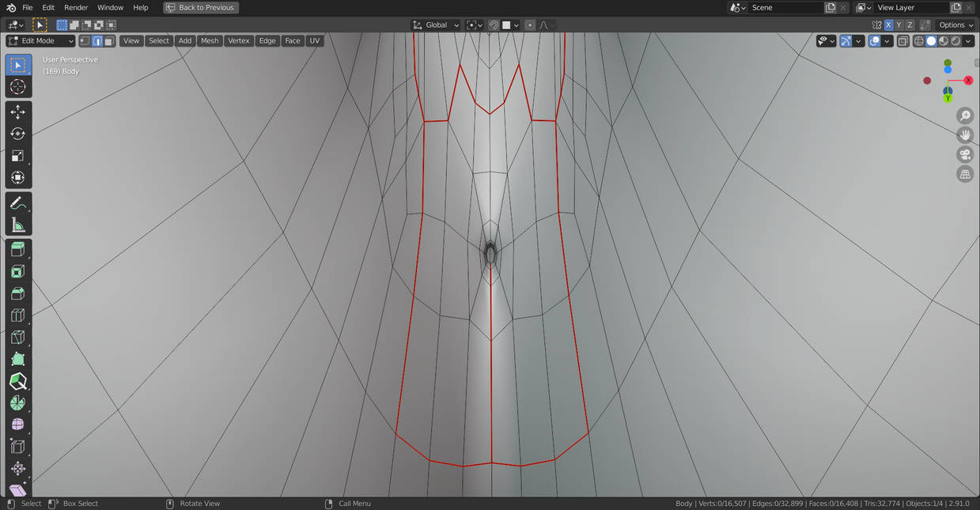The image size is (980, 510).
Task: Activate the Extrude Region tool
Action: coord(18,250)
